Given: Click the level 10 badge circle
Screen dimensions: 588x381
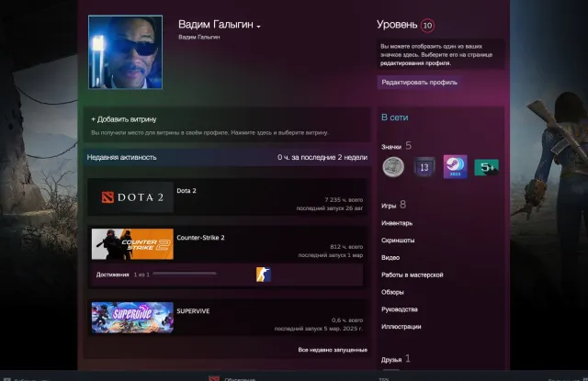Looking at the screenshot, I should pos(427,26).
